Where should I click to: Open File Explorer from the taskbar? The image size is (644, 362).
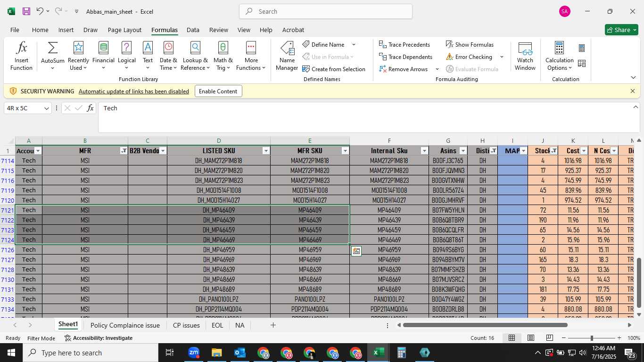pos(216,353)
